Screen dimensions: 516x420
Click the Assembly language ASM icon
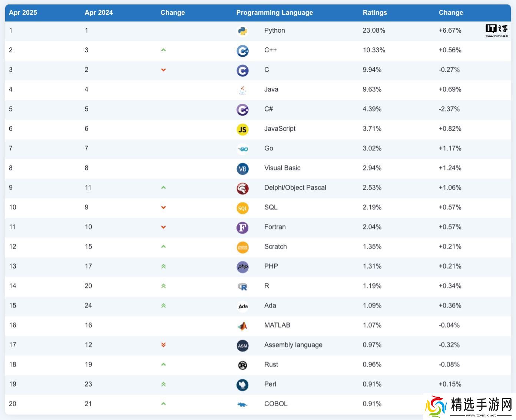pos(242,346)
